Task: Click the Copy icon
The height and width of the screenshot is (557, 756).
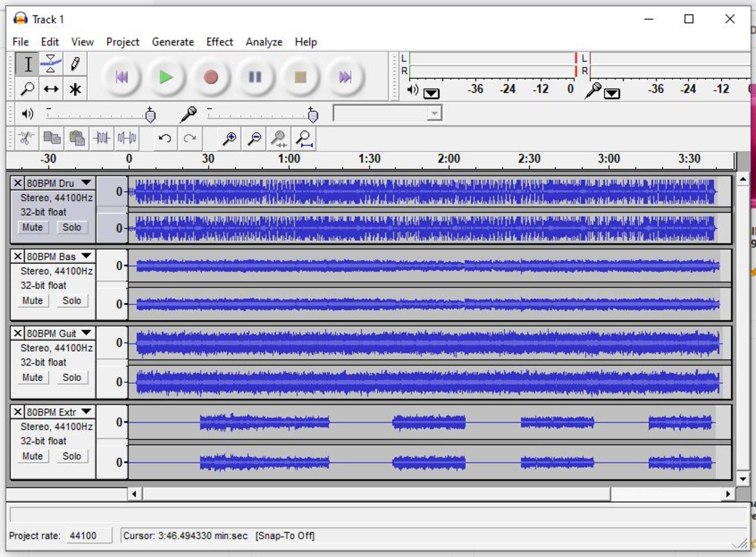Action: 51,138
